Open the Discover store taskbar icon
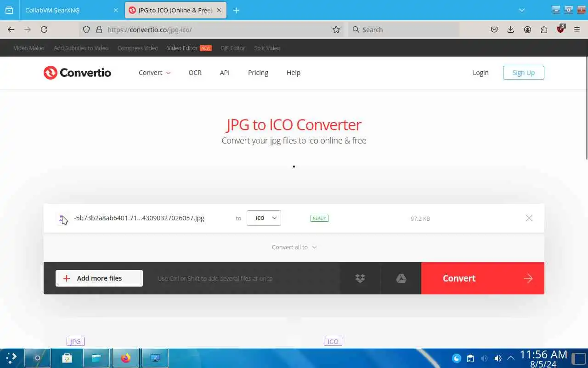 pyautogui.click(x=67, y=358)
